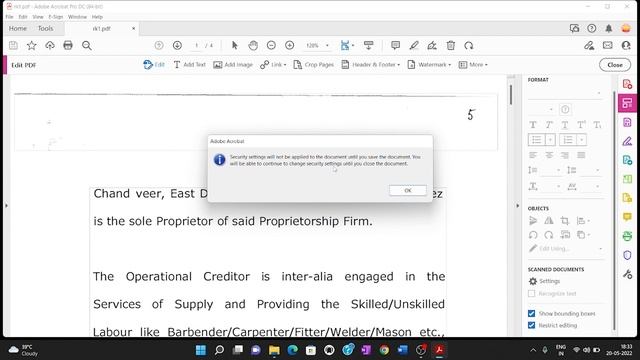Click the Save file icon

[13, 45]
